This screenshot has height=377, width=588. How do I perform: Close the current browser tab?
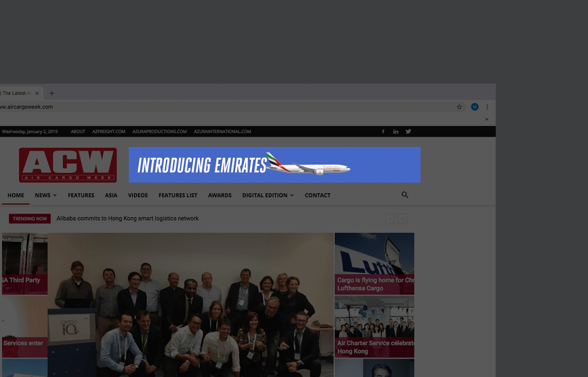[x=37, y=93]
